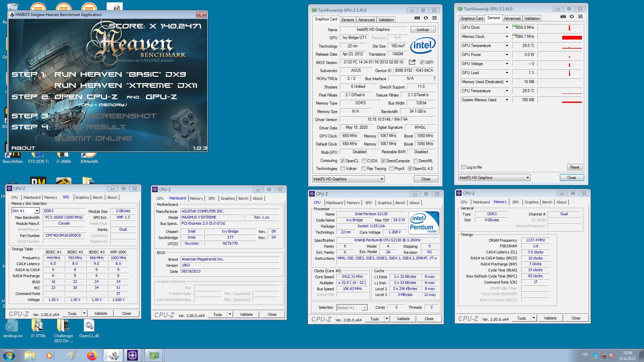Open the media player taskbar icon
This screenshot has height=362, width=644.
(50, 355)
